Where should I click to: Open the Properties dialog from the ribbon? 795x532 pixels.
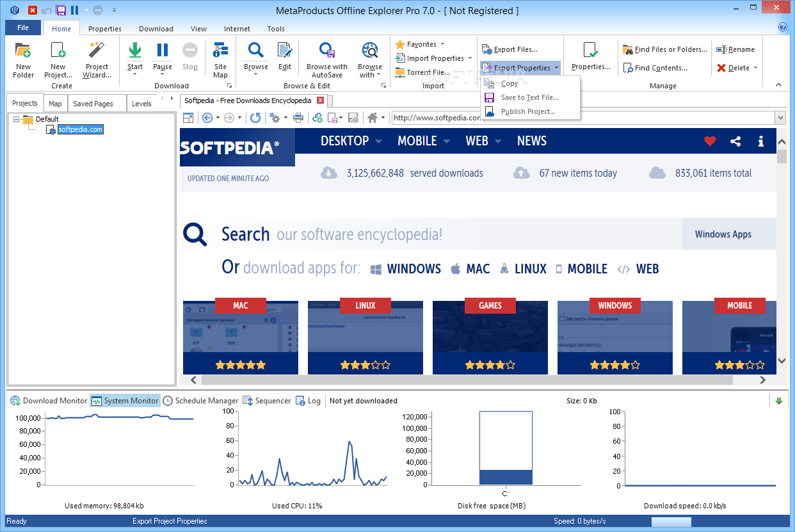tap(591, 56)
